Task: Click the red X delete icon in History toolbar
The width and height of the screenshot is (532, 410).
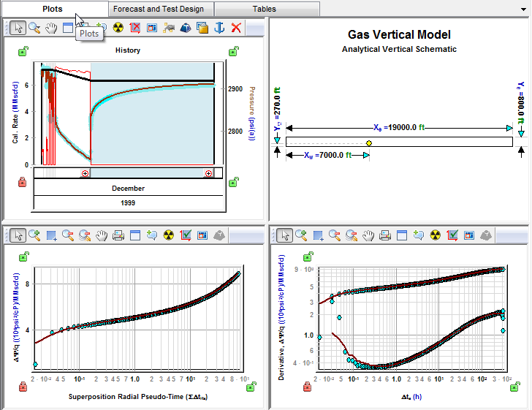Action: tap(236, 28)
